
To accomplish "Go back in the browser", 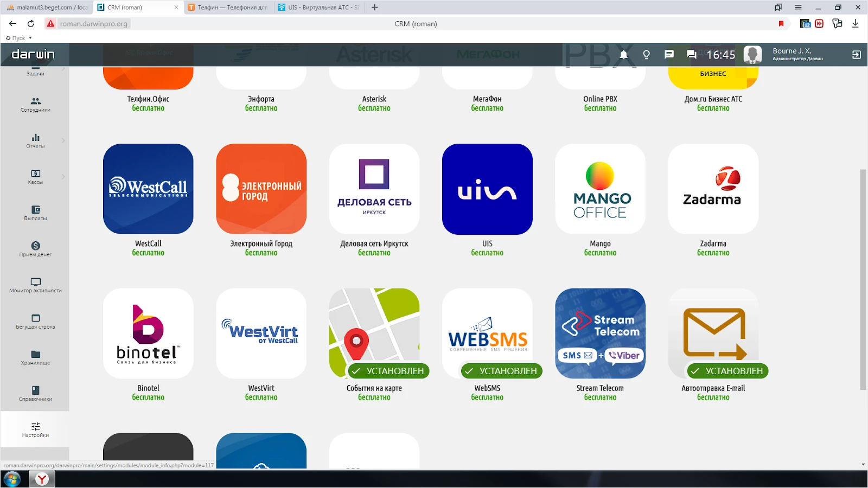I will click(13, 24).
